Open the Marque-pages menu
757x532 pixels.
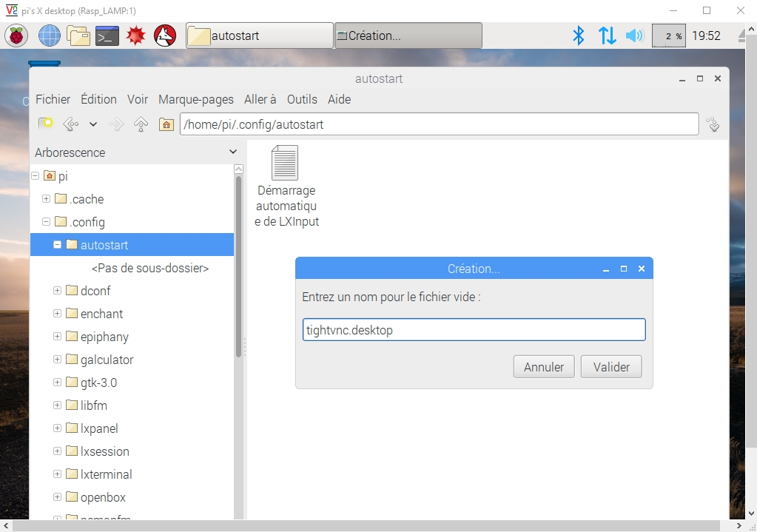click(196, 99)
